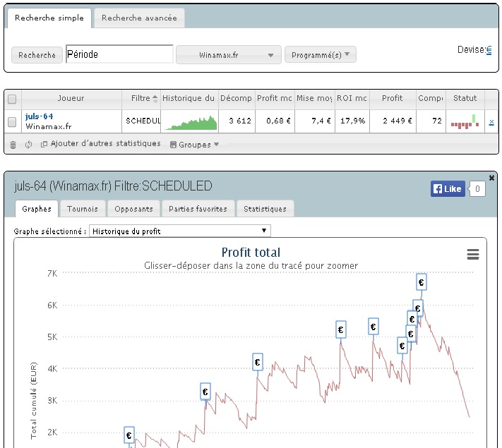The width and height of the screenshot is (502, 448).
Task: Switch to the Recherche avancée tab
Action: (139, 18)
